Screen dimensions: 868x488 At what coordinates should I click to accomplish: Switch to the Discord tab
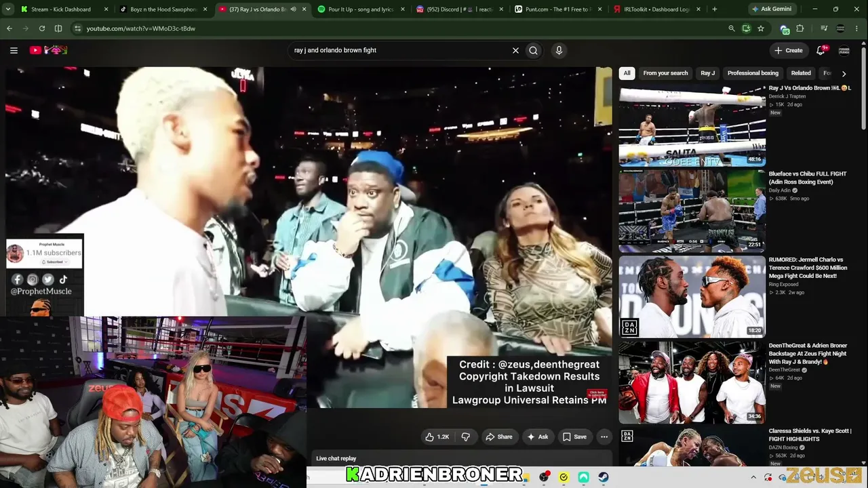(x=460, y=9)
